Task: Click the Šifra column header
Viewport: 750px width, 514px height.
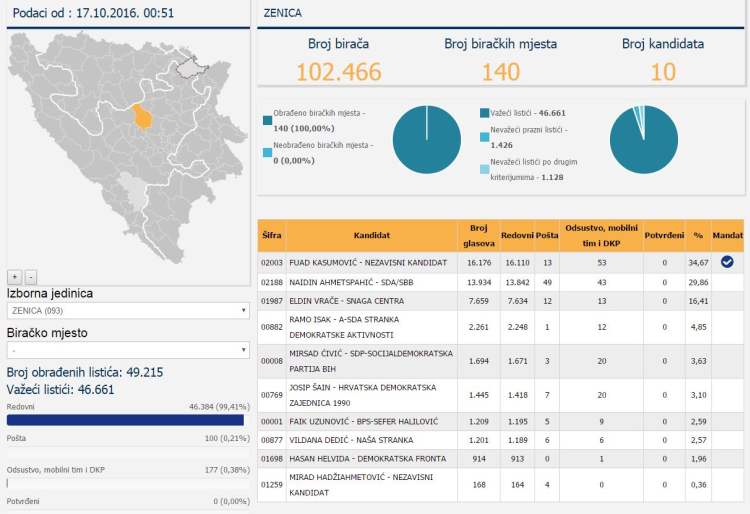Action: 271,235
